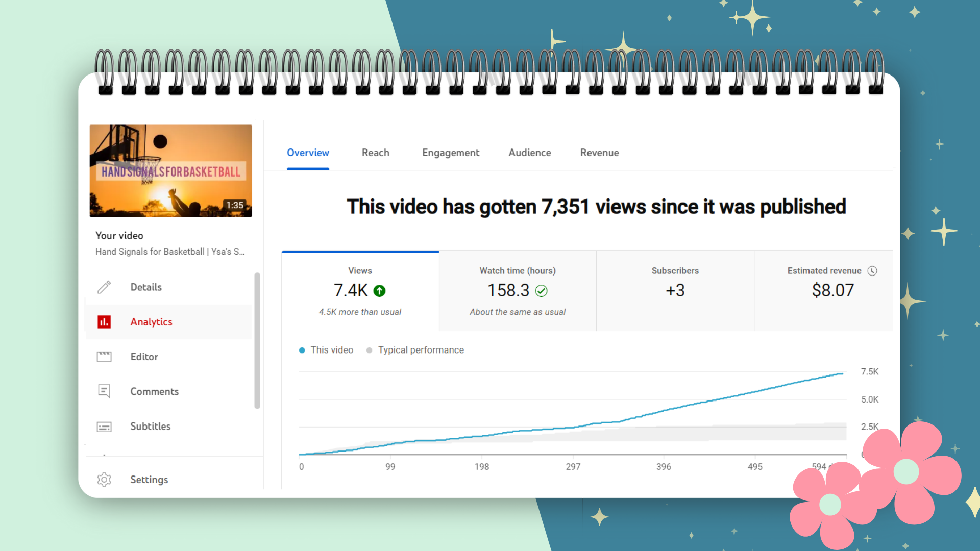980x551 pixels.
Task: Click the pencil Details icon
Action: (x=104, y=287)
